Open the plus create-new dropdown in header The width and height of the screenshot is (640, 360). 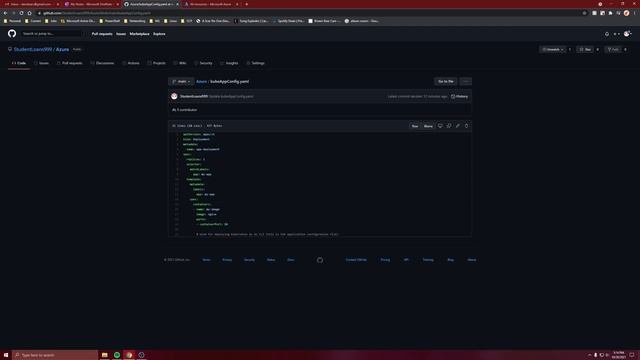tap(616, 34)
